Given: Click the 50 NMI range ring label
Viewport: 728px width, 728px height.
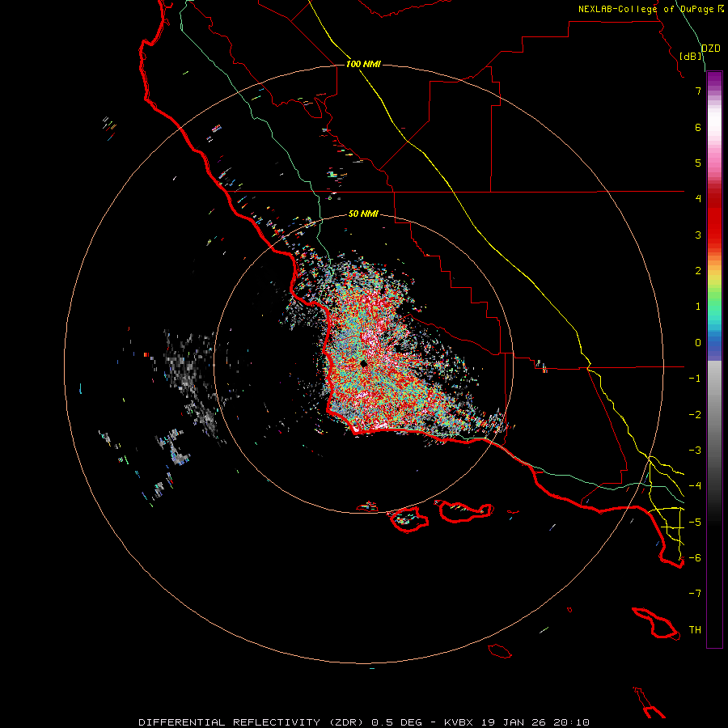Looking at the screenshot, I should click(x=363, y=214).
